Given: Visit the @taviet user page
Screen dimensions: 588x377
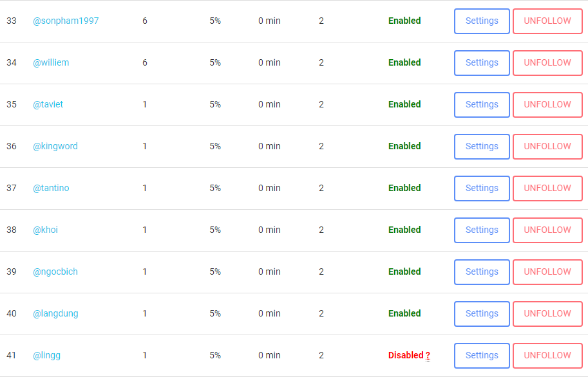Looking at the screenshot, I should click(x=48, y=104).
